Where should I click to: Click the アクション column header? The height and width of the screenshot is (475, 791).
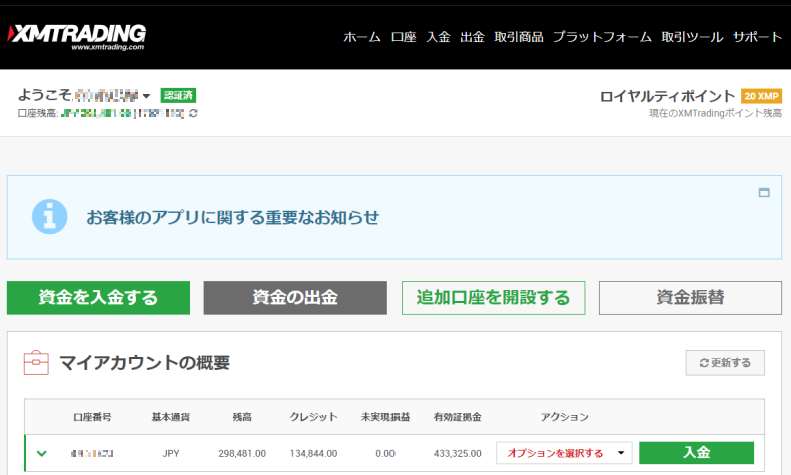[564, 417]
